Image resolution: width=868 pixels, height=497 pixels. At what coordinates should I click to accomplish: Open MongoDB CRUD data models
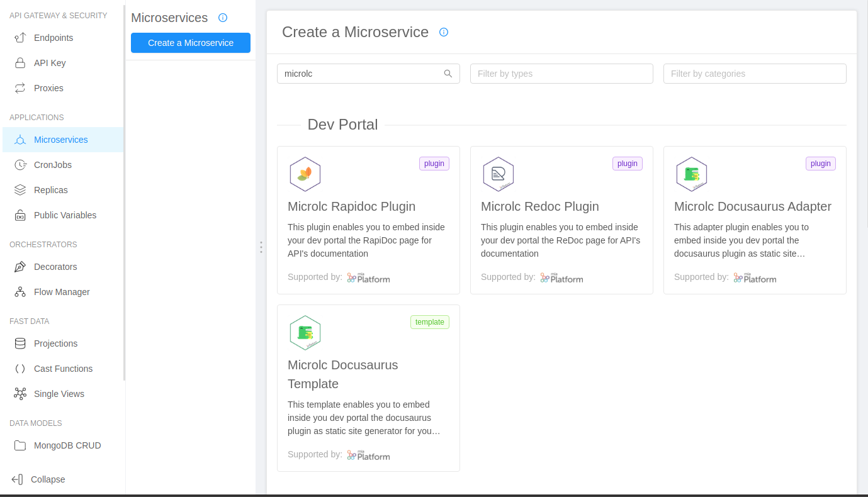click(67, 445)
